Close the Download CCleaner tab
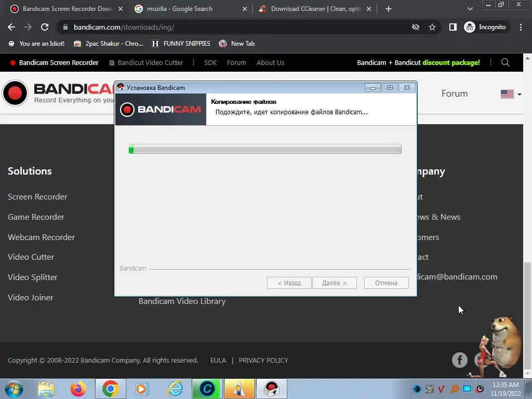The image size is (532, 399). [369, 9]
